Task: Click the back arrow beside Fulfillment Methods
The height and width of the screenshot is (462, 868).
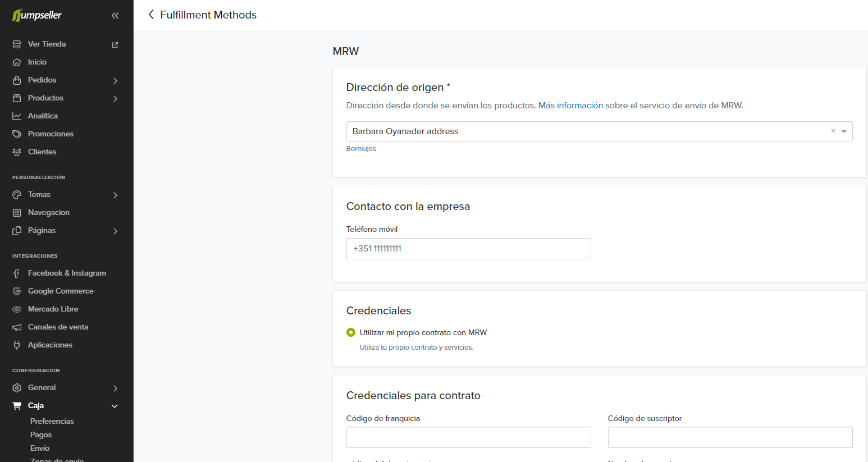Action: click(x=150, y=15)
